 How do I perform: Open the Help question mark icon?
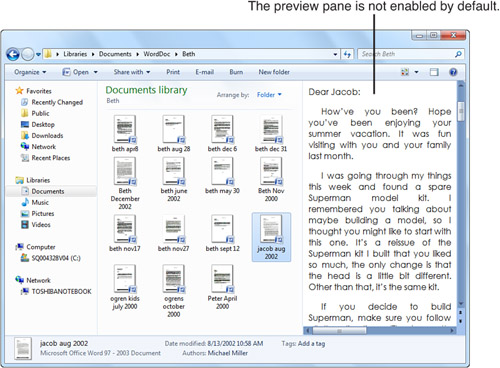coord(453,72)
